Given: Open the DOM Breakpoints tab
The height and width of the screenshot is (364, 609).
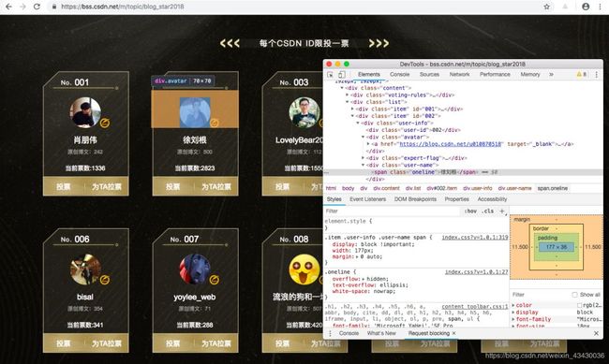Looking at the screenshot, I should 415,199.
